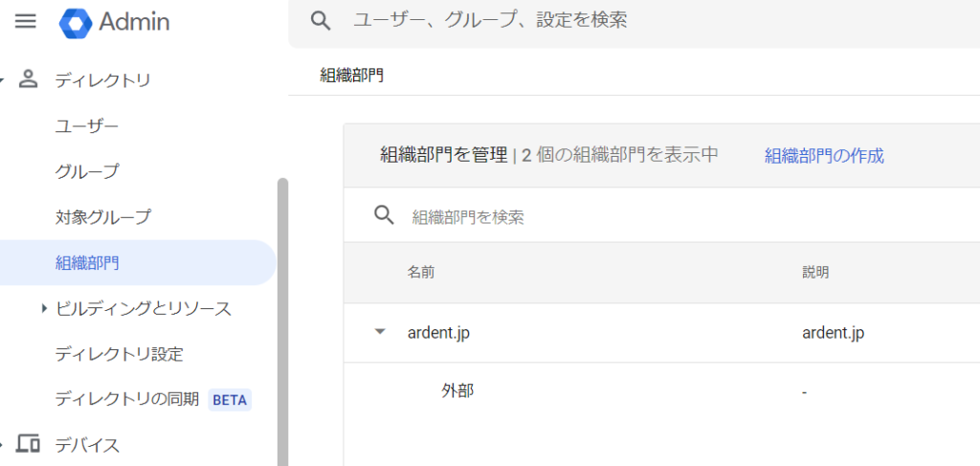Select 対象グループ in the sidebar
This screenshot has width=980, height=466.
pos(103,217)
